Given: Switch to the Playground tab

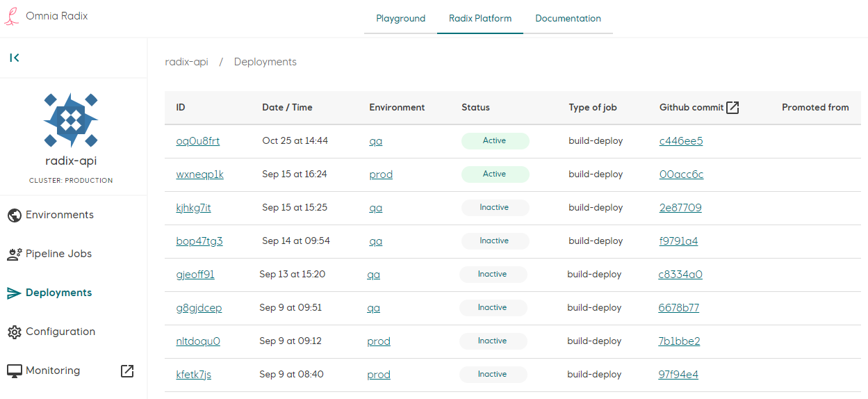Looking at the screenshot, I should pyautogui.click(x=400, y=18).
